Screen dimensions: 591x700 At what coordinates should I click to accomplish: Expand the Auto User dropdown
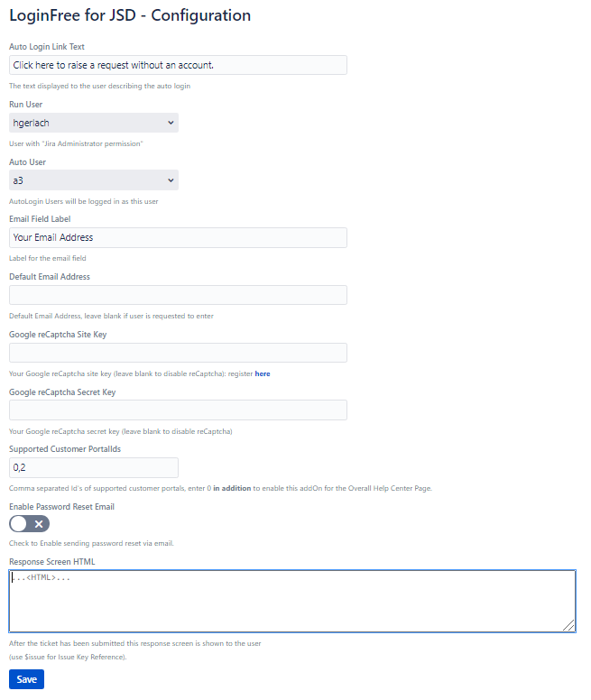[x=94, y=180]
